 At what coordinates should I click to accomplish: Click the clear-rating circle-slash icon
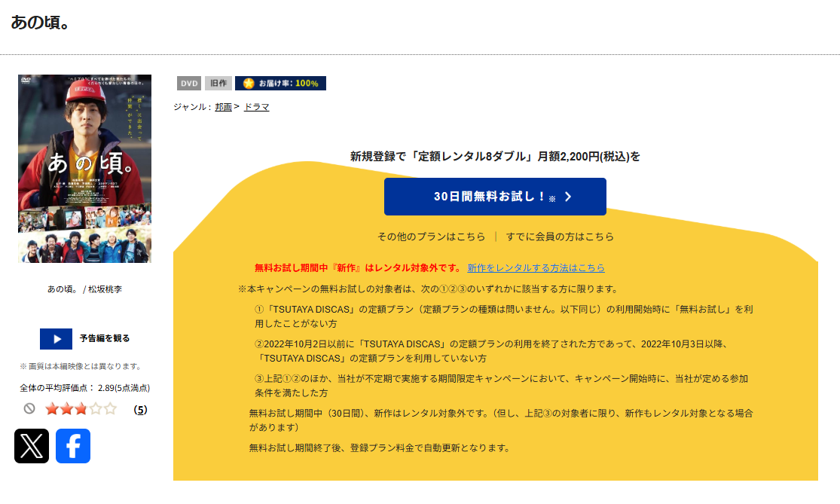pyautogui.click(x=29, y=408)
